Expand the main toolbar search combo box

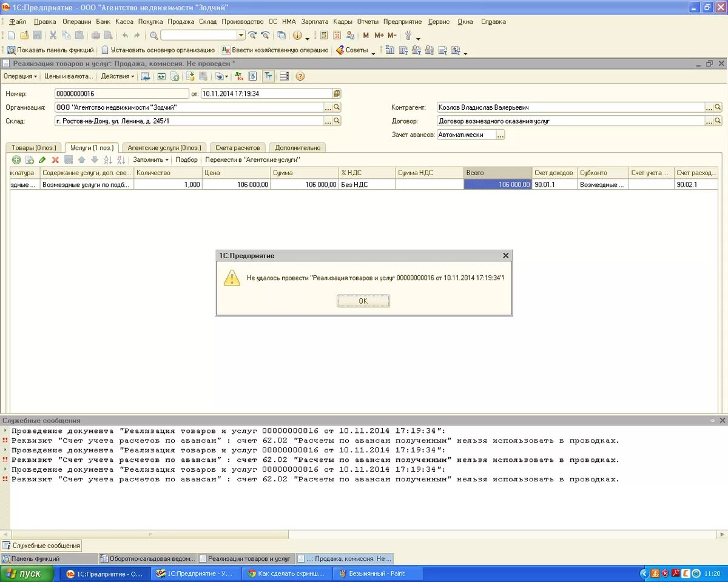coord(241,36)
